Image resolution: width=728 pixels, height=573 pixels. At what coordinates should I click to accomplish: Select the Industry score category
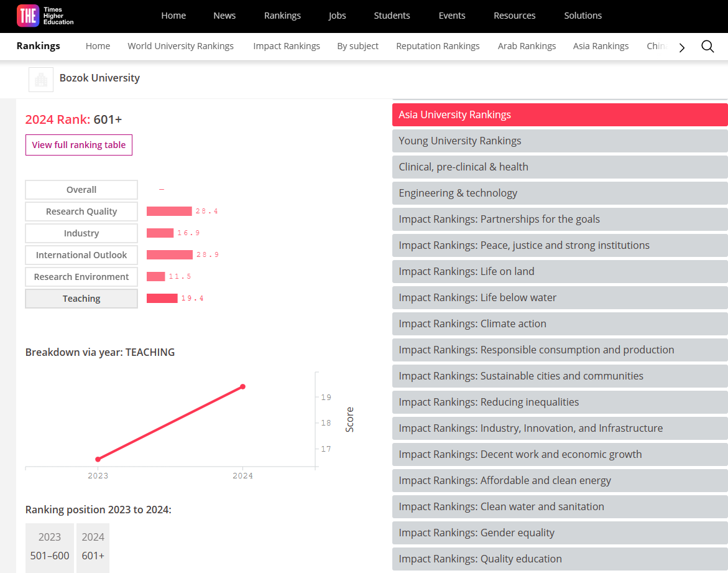pos(81,233)
